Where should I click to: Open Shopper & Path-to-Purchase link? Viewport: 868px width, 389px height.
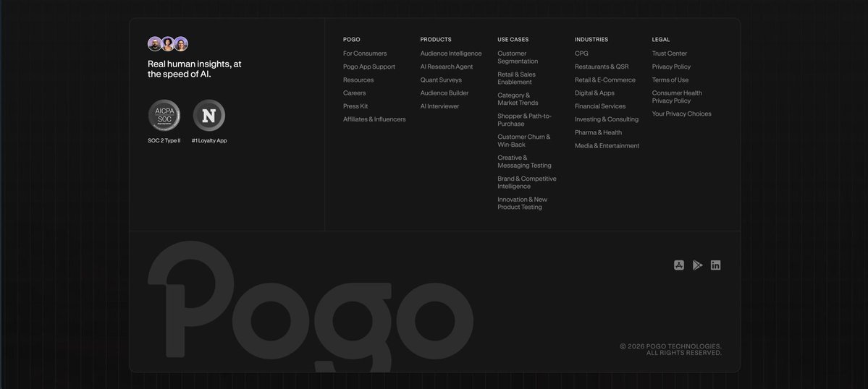[525, 120]
